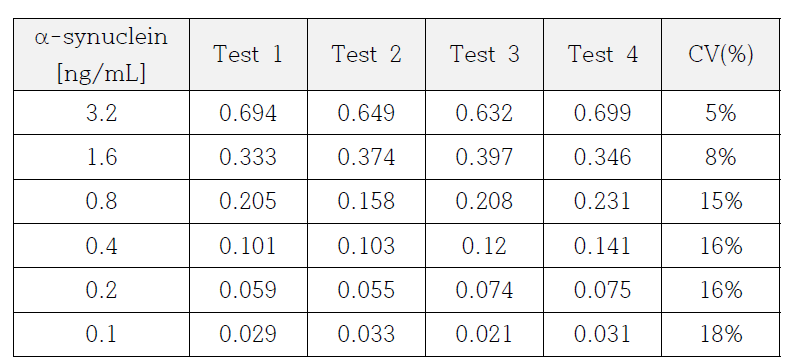Click the 0.699 cell in Test 4
This screenshot has width=799, height=361.
point(602,113)
